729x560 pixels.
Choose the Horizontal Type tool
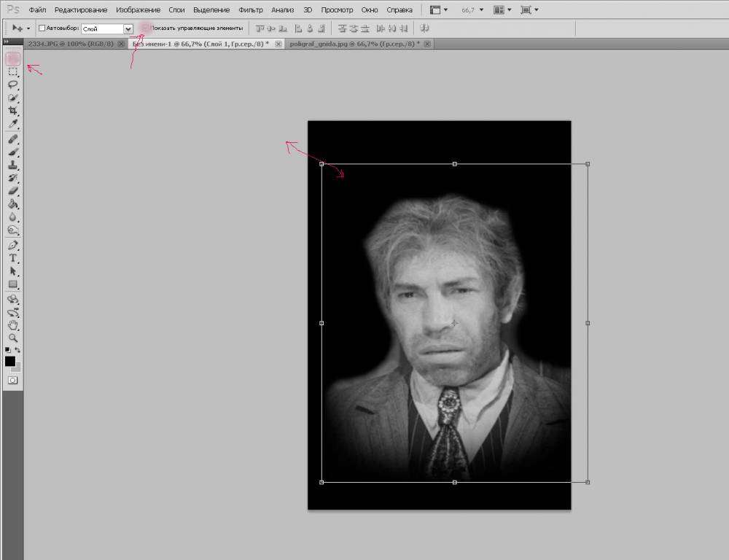[12, 258]
